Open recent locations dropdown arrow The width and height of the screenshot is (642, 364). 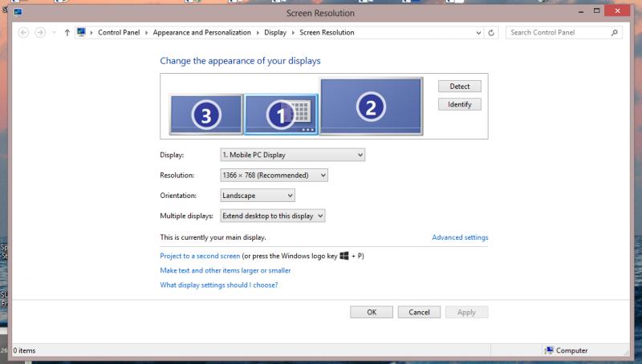coord(54,32)
